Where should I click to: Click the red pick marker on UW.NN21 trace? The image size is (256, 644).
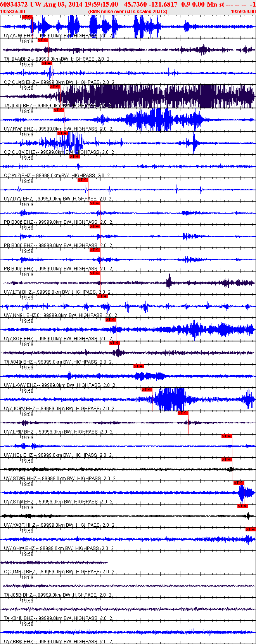point(103,296)
